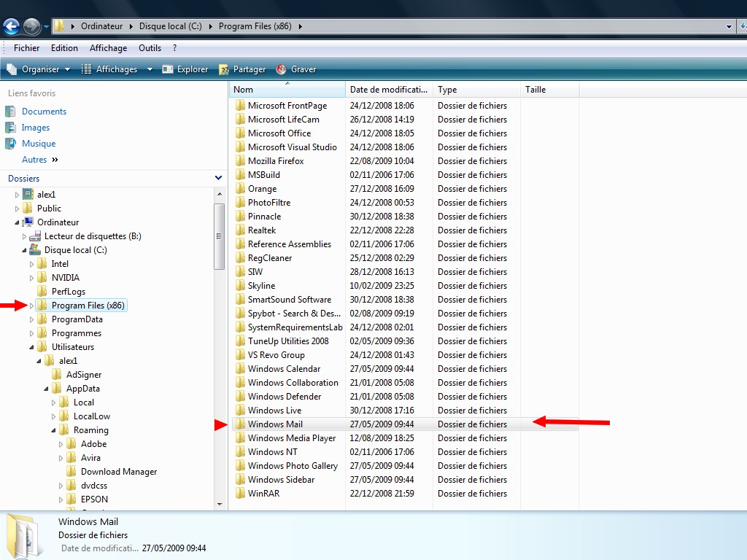This screenshot has height=560, width=747.
Task: Open the Fichier menu
Action: coord(27,48)
